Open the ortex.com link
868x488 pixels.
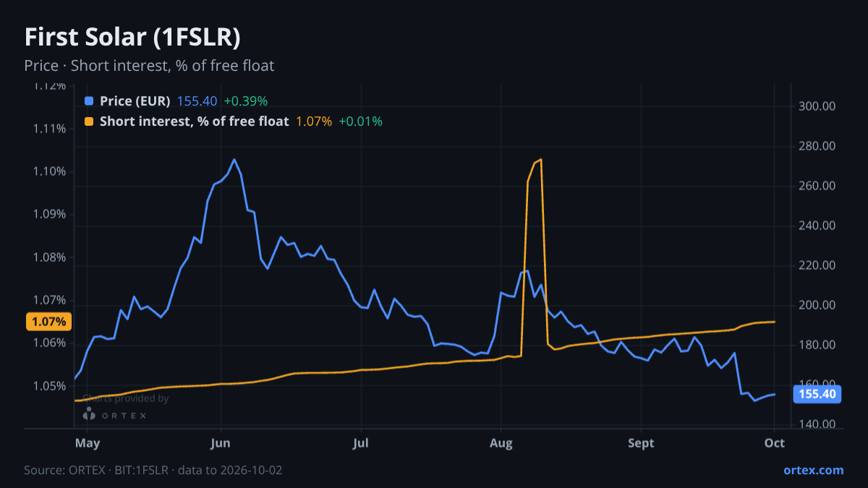point(814,470)
